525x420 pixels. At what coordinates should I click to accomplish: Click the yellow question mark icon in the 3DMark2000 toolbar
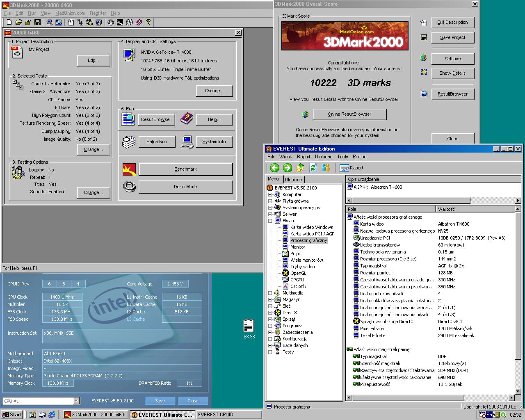pos(148,22)
